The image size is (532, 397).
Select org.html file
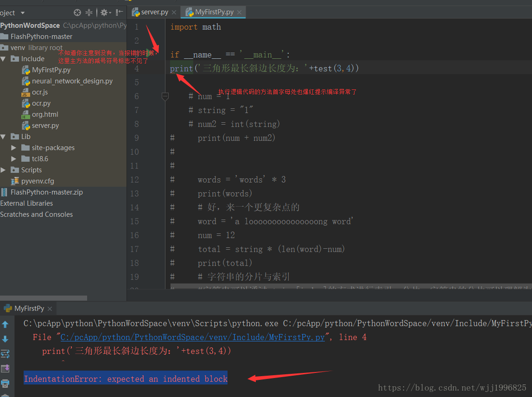(45, 114)
